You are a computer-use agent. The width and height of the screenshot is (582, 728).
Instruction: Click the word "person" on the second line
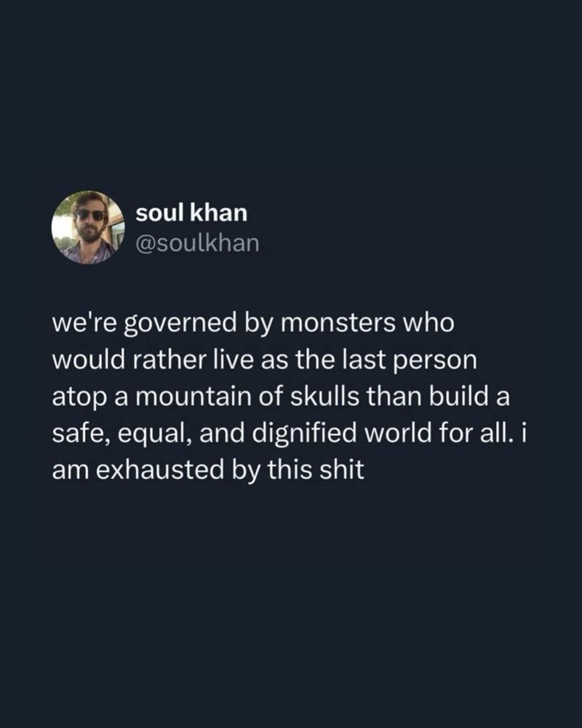click(435, 362)
